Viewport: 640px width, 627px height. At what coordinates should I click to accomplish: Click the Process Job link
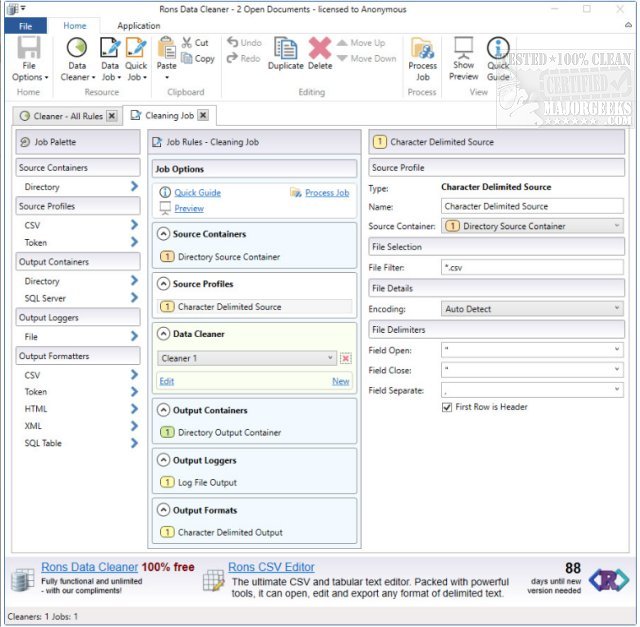click(327, 193)
